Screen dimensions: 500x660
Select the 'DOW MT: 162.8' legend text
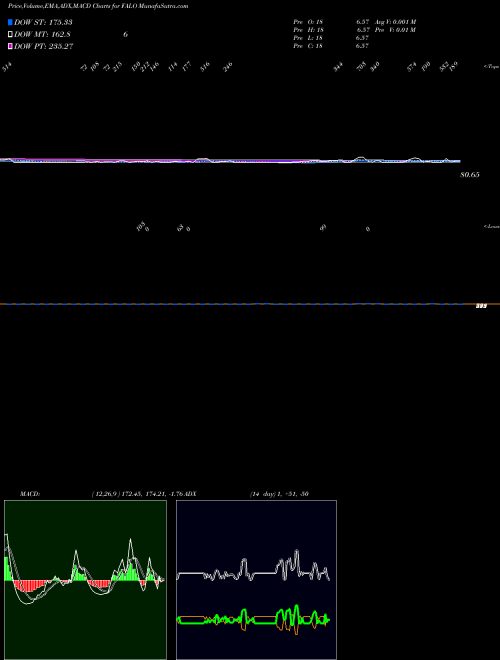click(x=41, y=35)
